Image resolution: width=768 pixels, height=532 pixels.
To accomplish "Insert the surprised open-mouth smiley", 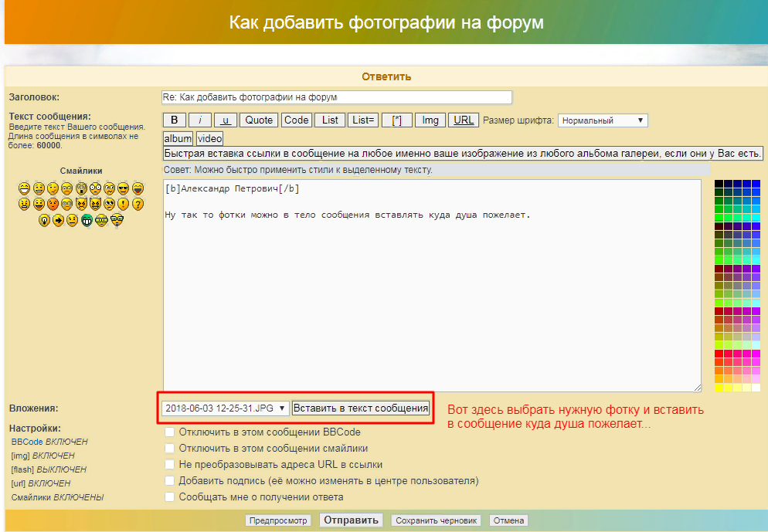I will coord(81,188).
